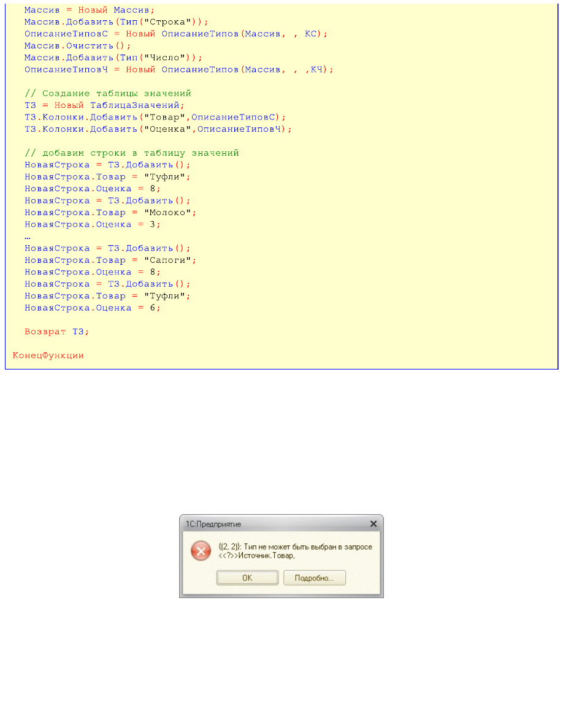Click the Тип("Число") line of code
This screenshot has width=563, height=728.
tap(113, 58)
